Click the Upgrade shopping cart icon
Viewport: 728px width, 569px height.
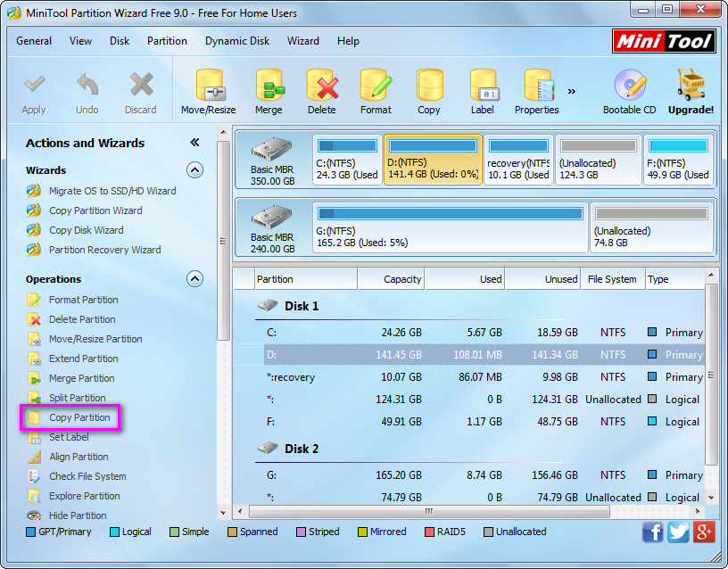click(x=691, y=85)
